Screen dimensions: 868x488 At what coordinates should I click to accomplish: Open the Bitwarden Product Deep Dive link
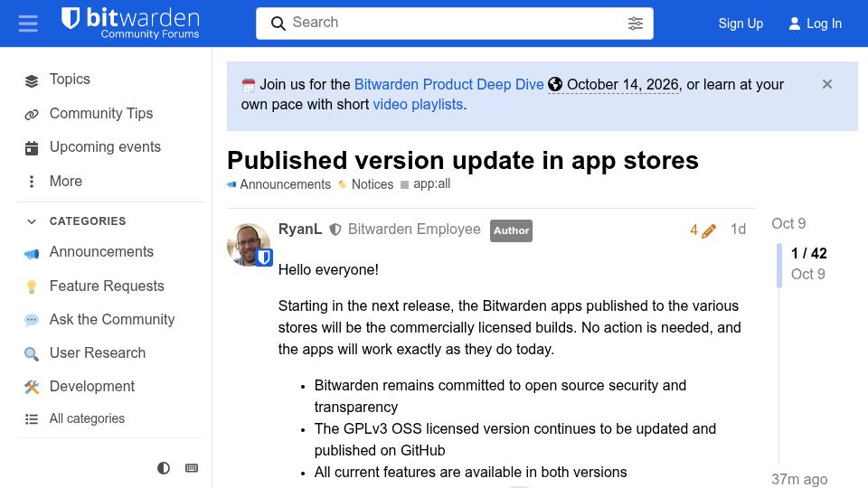click(x=449, y=85)
